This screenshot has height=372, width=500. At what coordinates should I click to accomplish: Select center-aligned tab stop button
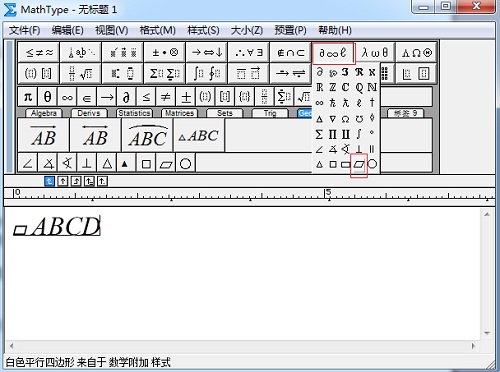tap(63, 181)
